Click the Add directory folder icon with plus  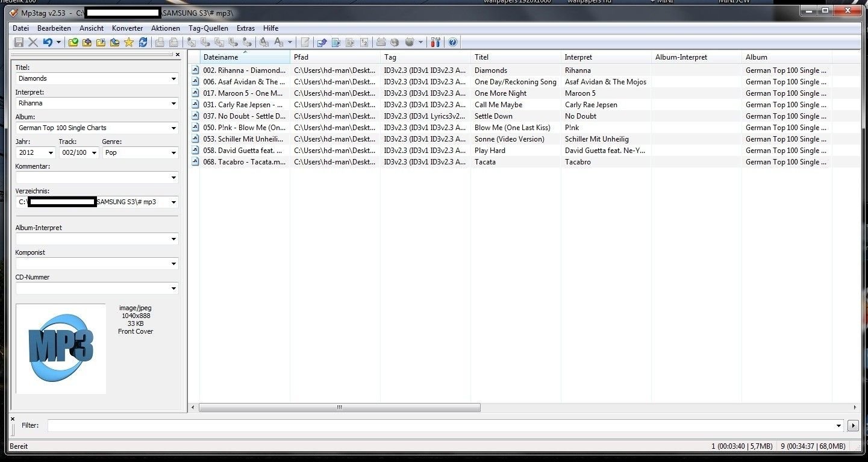click(87, 42)
